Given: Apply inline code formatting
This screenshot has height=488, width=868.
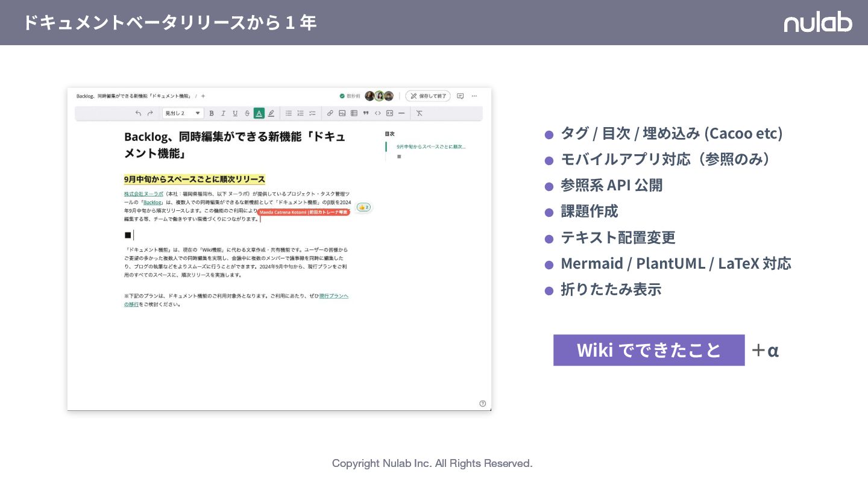Looking at the screenshot, I should pos(378,113).
